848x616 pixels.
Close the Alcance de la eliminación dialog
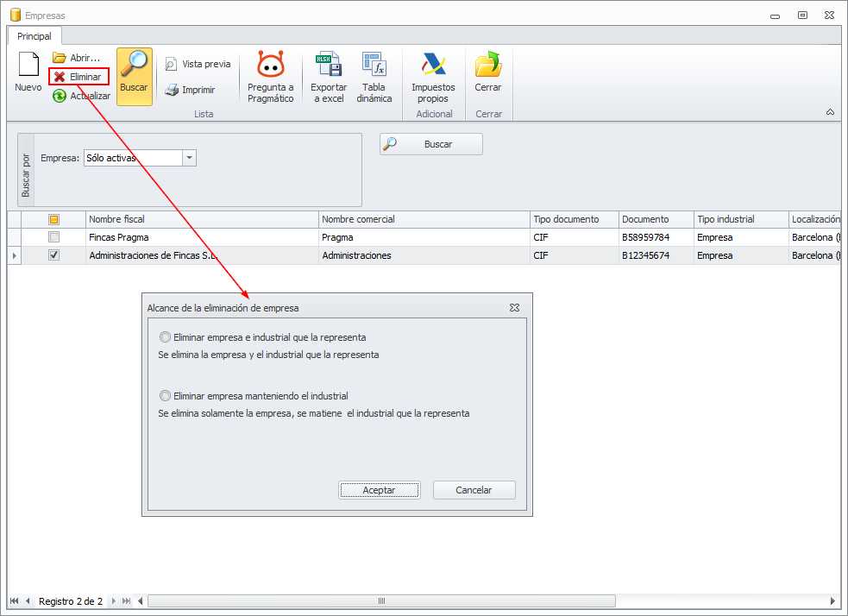pyautogui.click(x=514, y=307)
